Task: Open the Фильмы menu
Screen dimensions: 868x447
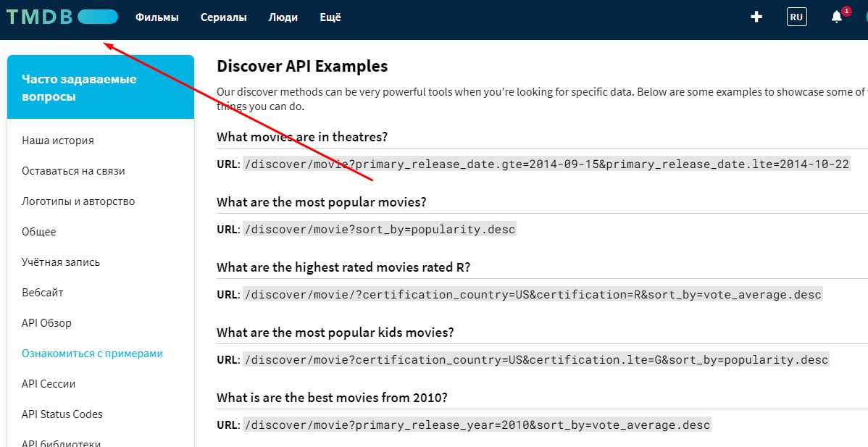Action: click(157, 17)
